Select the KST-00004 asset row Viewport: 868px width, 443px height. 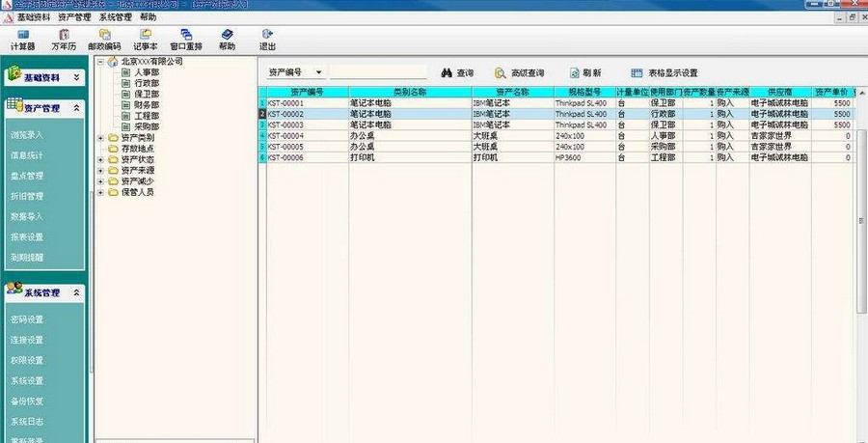(556, 136)
